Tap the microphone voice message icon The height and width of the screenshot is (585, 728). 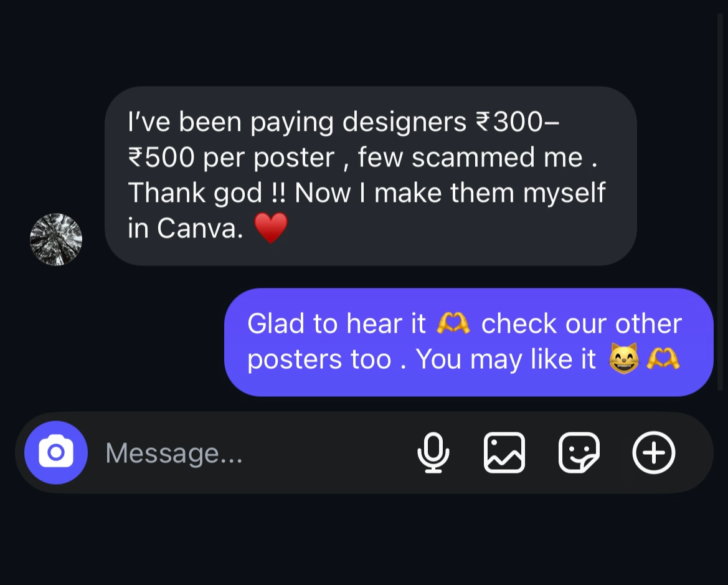click(433, 452)
